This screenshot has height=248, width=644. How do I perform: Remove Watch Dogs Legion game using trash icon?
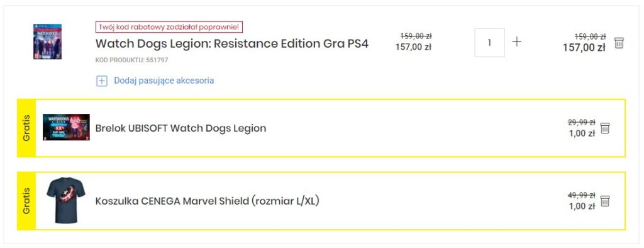click(x=619, y=43)
